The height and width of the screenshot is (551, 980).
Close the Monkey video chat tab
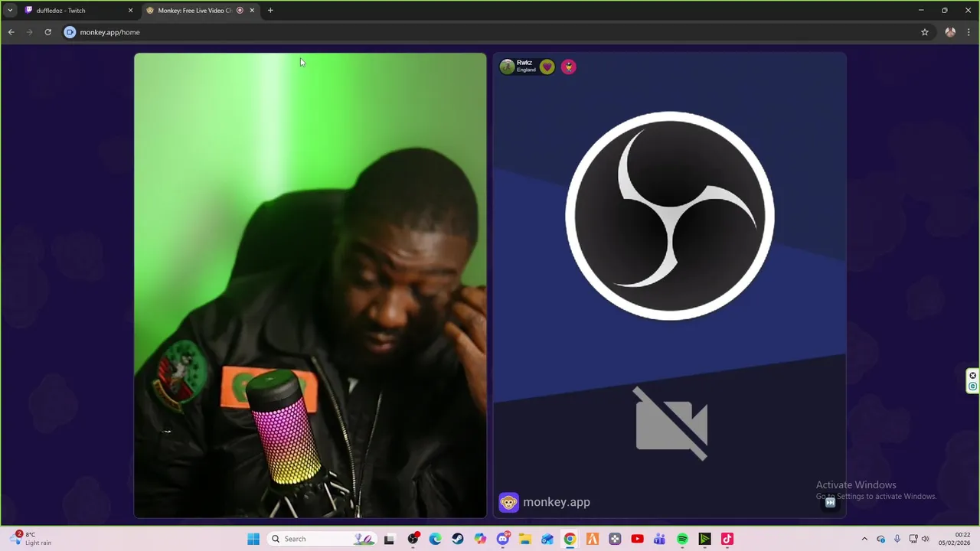tap(252, 11)
